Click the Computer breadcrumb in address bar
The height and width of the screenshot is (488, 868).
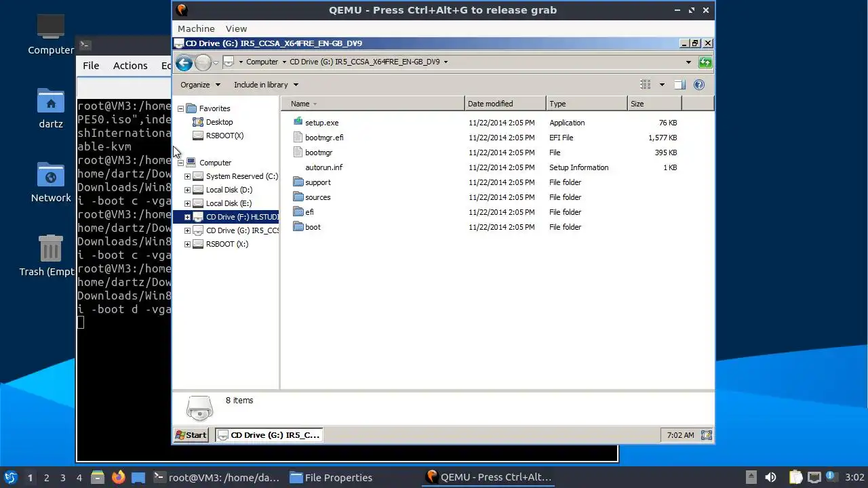[x=262, y=62]
